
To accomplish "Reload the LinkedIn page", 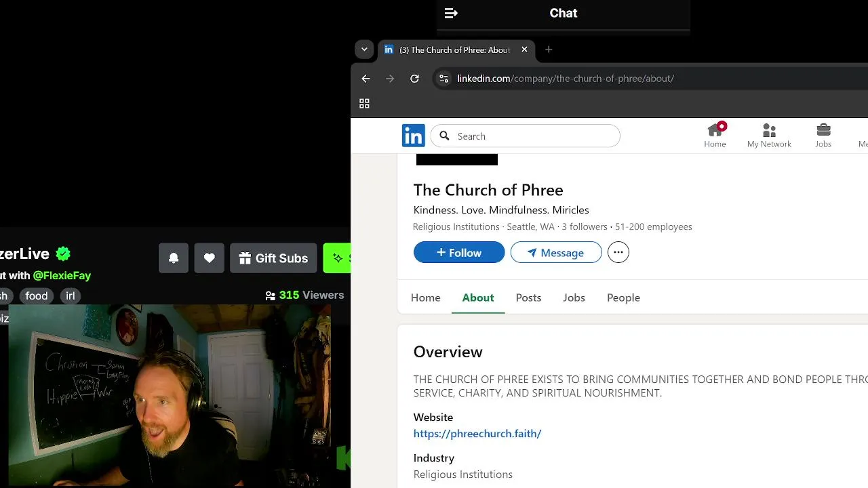I will 414,79.
